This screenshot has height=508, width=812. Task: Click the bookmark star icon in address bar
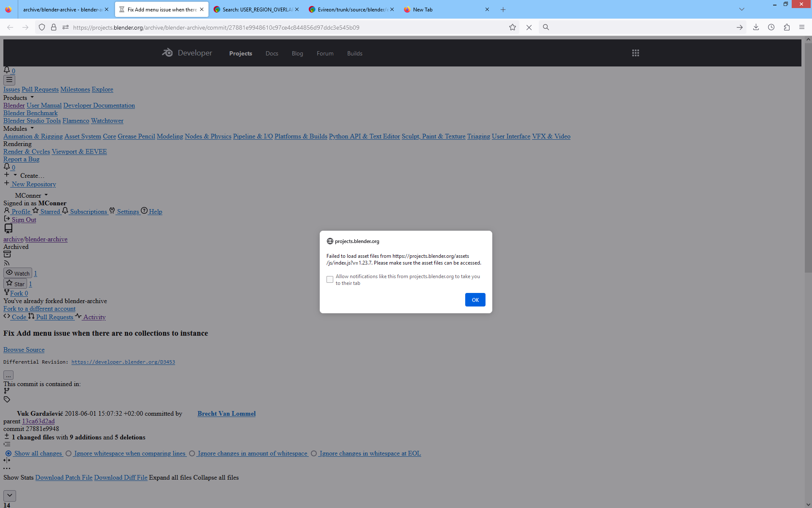tap(513, 27)
